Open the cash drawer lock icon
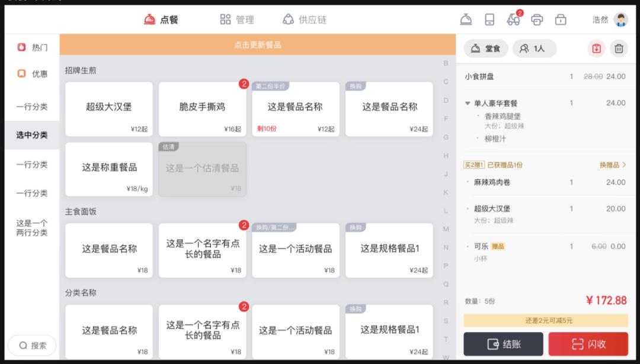The width and height of the screenshot is (640, 364). (x=559, y=19)
